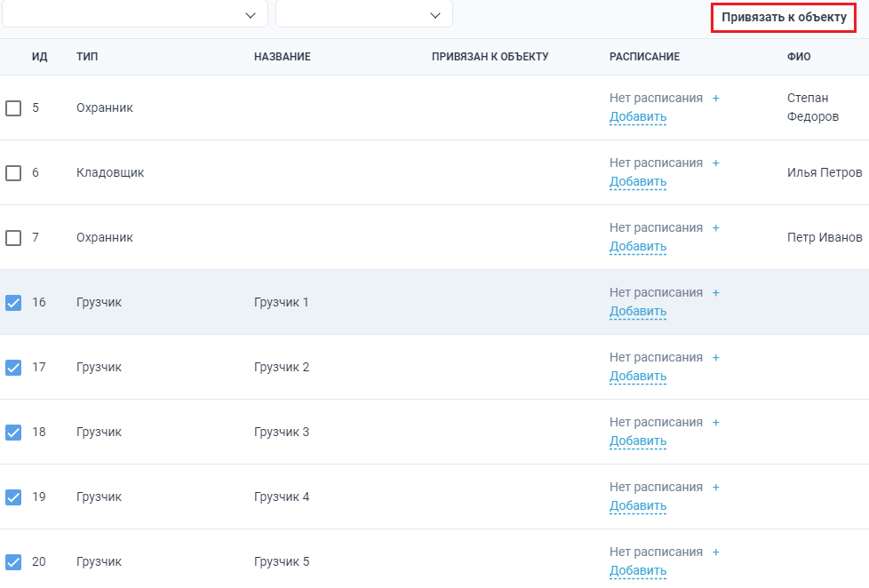Click the name cell Грузчик 3
The height and width of the screenshot is (588, 869).
(282, 433)
